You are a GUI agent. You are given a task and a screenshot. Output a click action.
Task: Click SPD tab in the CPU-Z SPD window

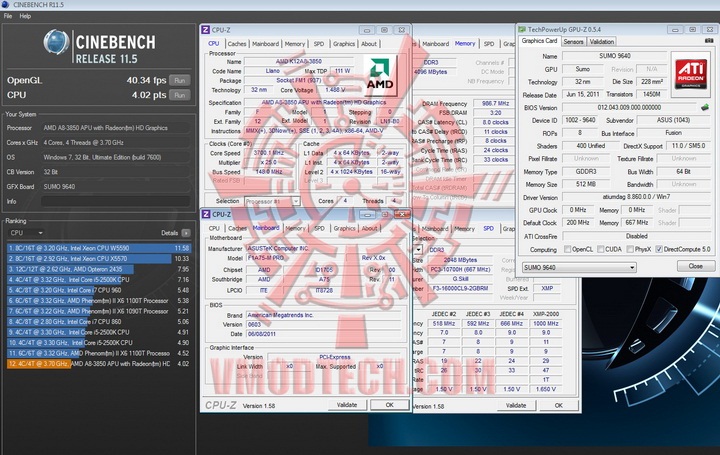point(488,228)
